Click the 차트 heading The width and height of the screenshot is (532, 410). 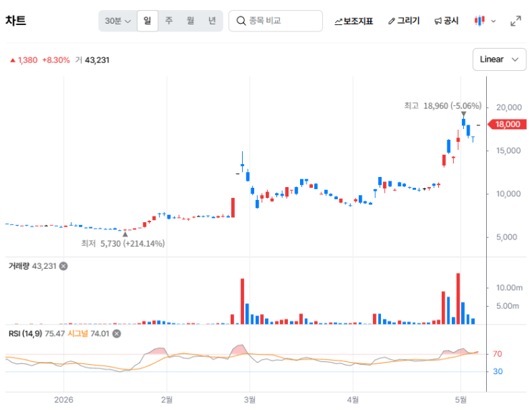click(16, 21)
